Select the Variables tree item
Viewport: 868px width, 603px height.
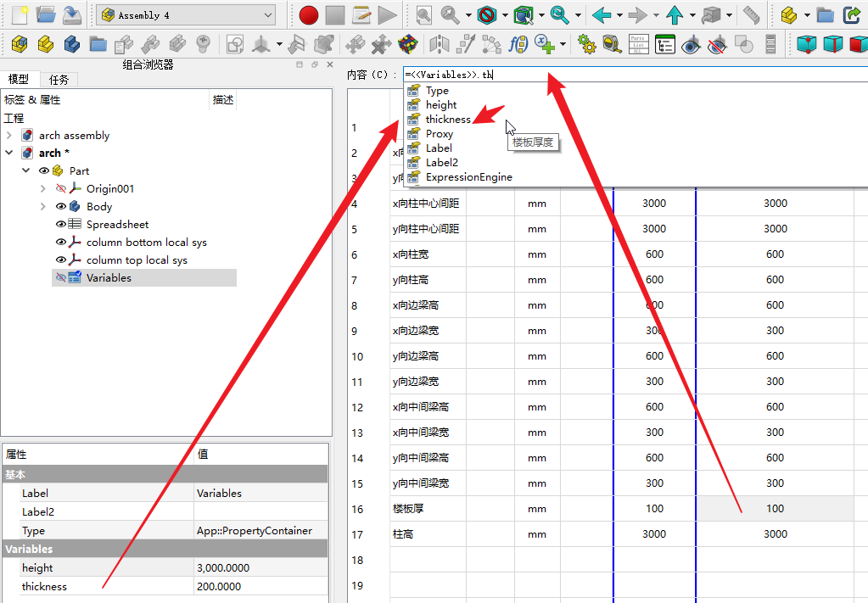(x=109, y=277)
